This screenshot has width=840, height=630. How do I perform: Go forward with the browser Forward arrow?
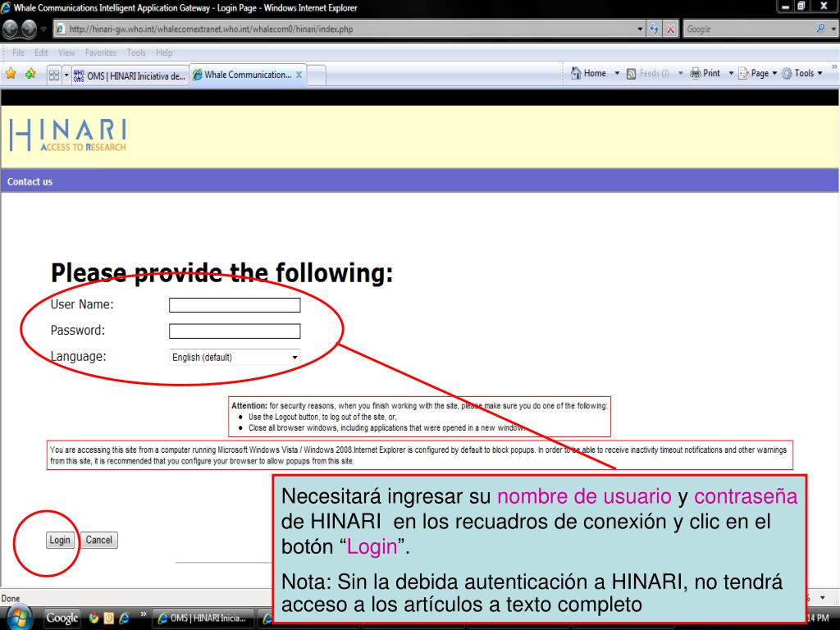29,29
